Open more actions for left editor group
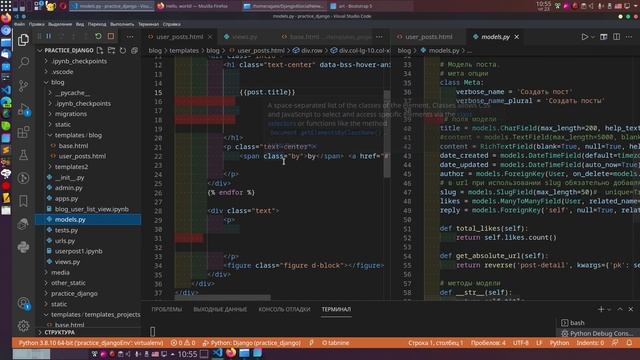This screenshot has height=360, width=640. (379, 37)
